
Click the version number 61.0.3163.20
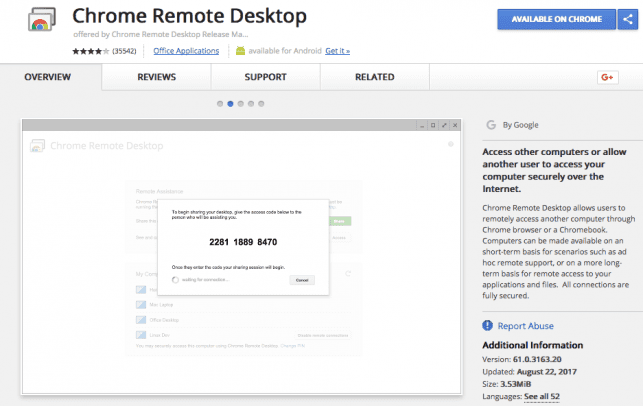point(537,359)
